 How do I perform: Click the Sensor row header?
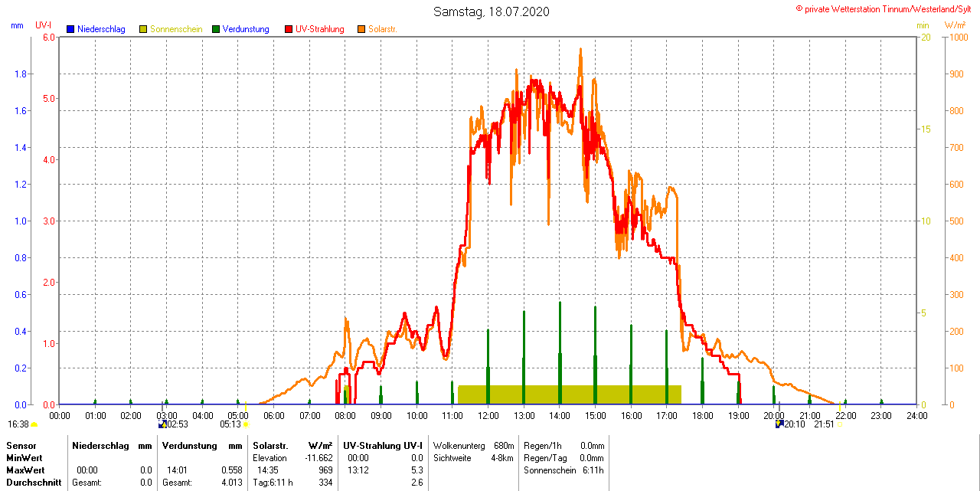pyautogui.click(x=21, y=446)
